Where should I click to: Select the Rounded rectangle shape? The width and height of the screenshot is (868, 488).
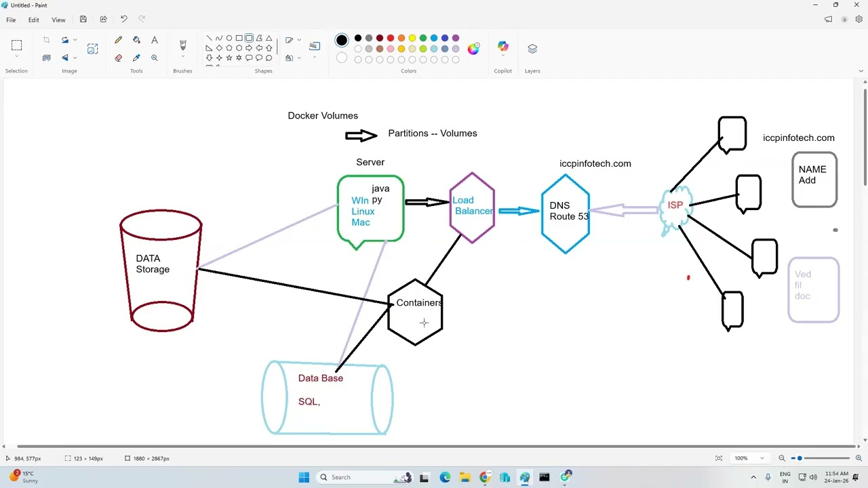[249, 38]
